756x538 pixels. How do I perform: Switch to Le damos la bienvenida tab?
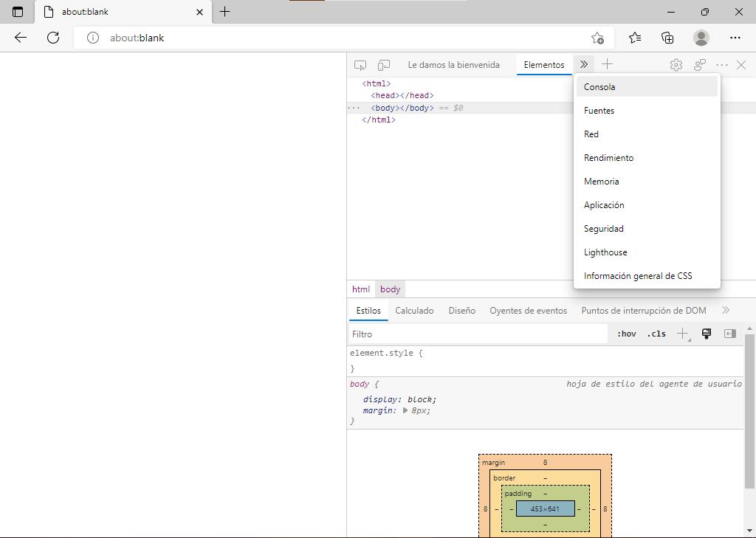tap(454, 65)
